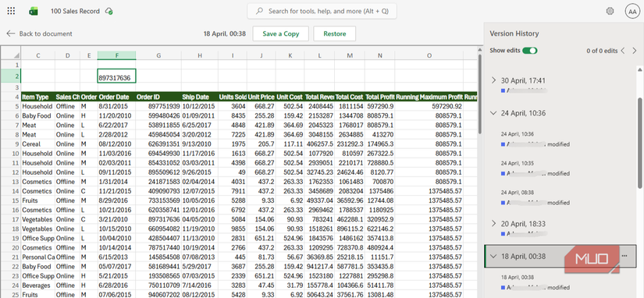
Task: Click running max profit 597290.92 cell
Action: click(429, 106)
